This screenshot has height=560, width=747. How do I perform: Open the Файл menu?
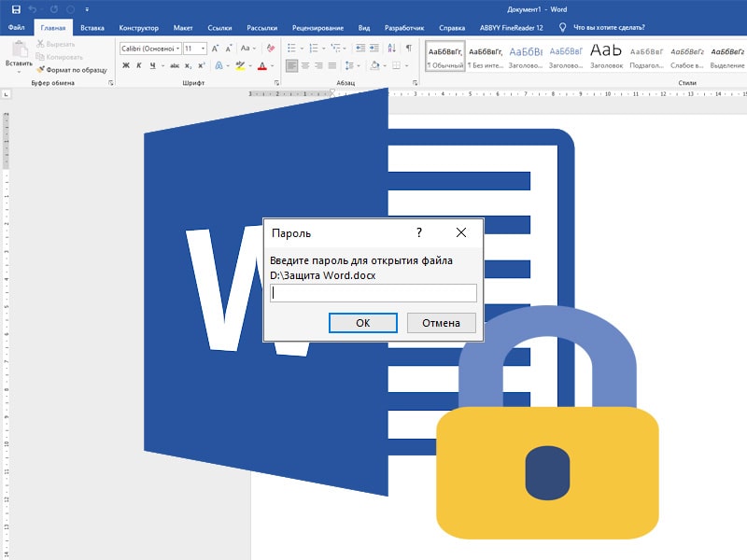[x=16, y=28]
